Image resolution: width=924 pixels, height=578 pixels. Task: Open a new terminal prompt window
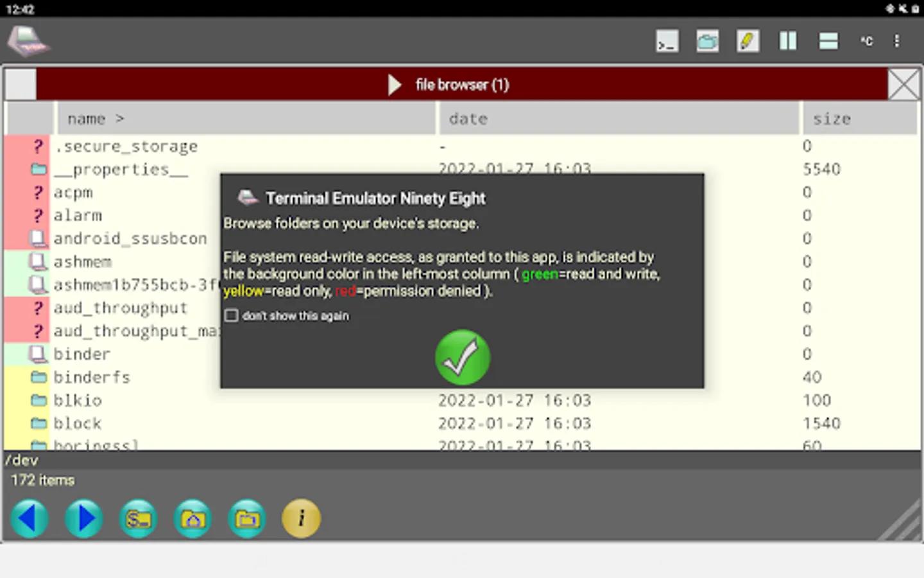667,42
